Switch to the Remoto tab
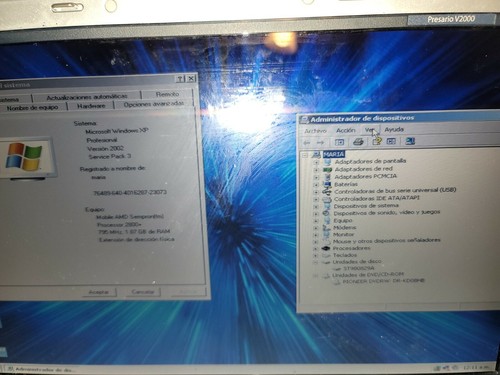 pyautogui.click(x=167, y=94)
